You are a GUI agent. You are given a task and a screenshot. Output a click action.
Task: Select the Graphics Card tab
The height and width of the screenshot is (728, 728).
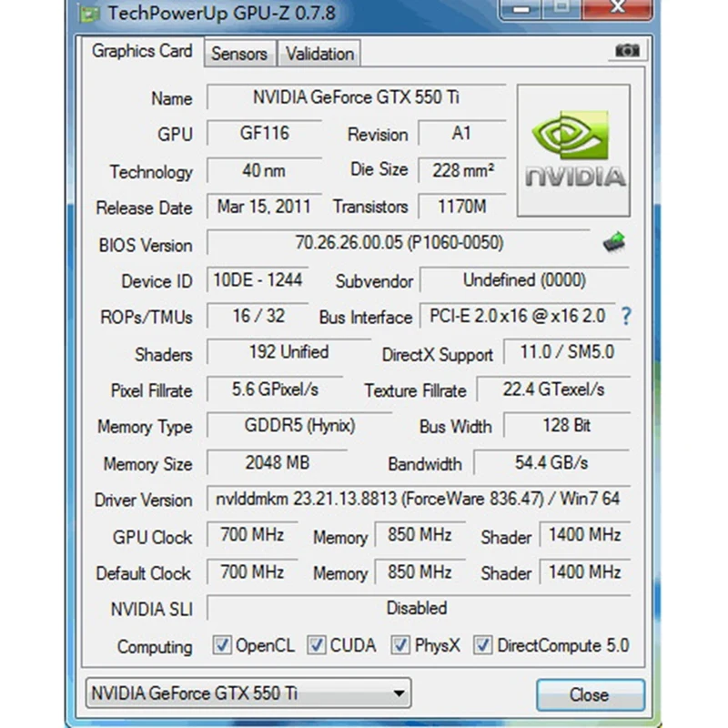pyautogui.click(x=142, y=51)
